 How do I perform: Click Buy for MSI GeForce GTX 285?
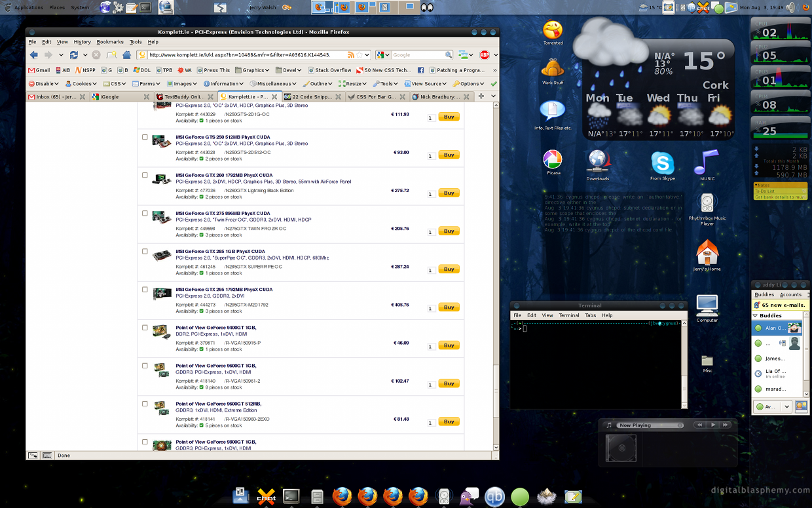click(449, 269)
